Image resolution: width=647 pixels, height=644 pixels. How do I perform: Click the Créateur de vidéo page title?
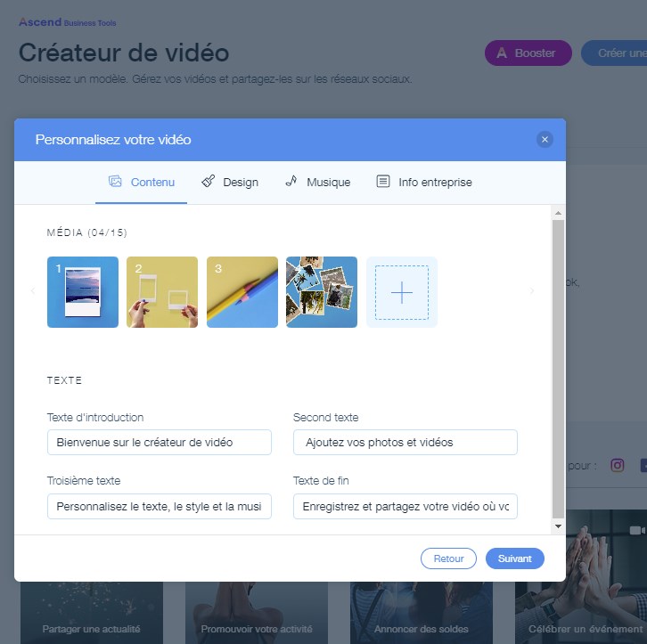point(124,53)
